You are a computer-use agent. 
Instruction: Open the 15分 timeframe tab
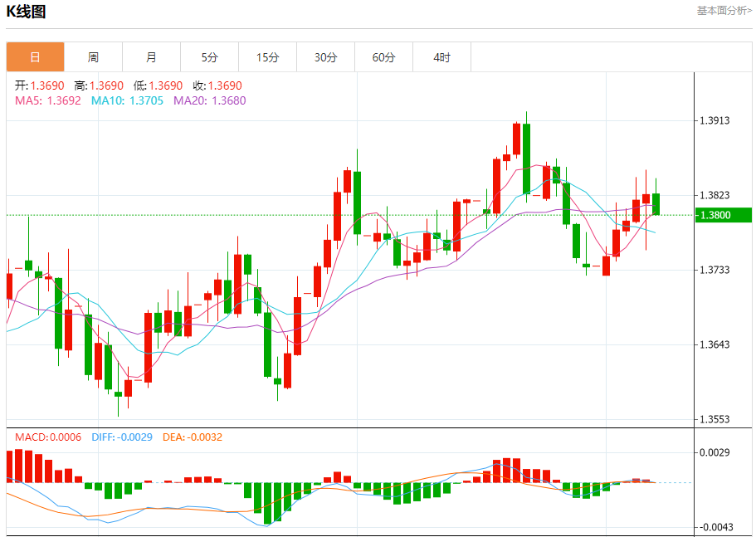point(267,57)
